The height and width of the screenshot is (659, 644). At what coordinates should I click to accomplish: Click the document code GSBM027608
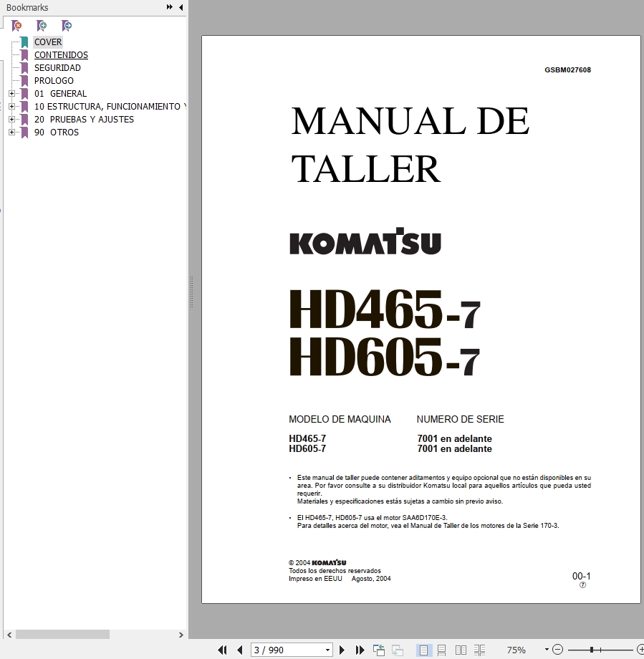coord(567,69)
